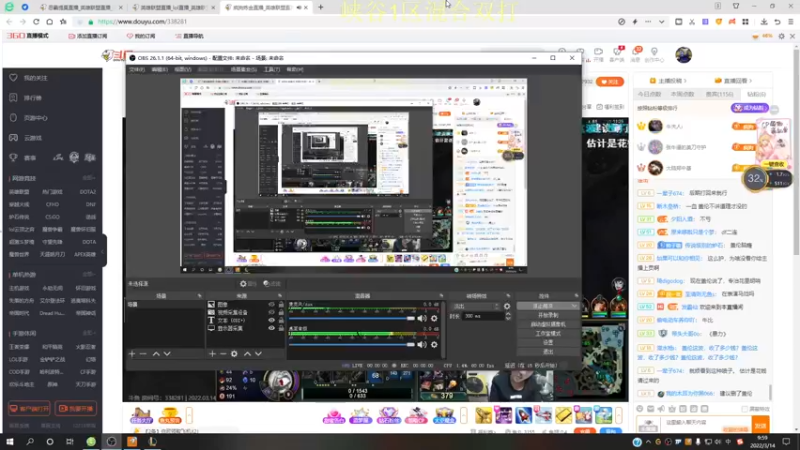800x450 pixels.
Task: Expand 主播投稿 section arrow
Action: (x=685, y=81)
